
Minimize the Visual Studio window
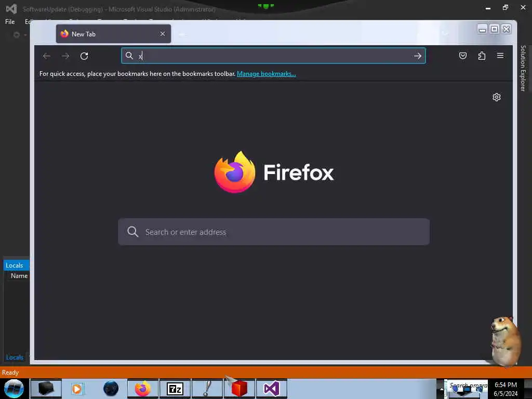click(x=488, y=8)
